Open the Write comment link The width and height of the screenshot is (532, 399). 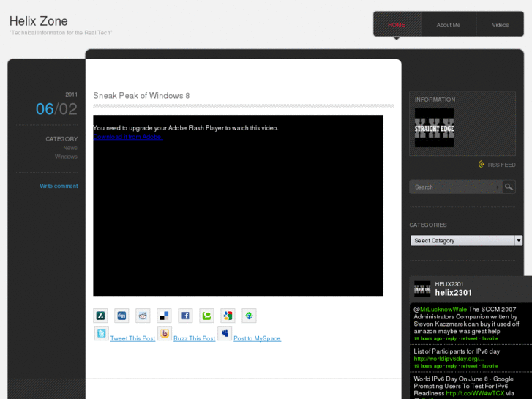tap(59, 186)
